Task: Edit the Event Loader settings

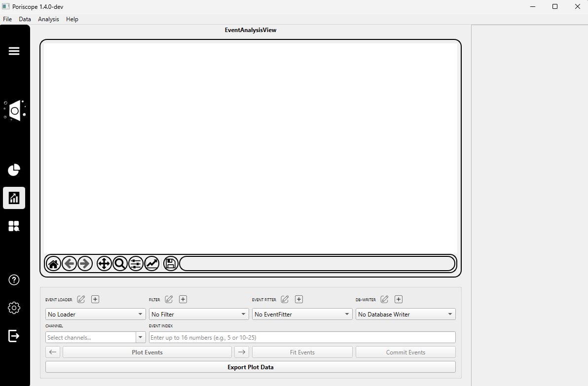Action: (x=81, y=299)
